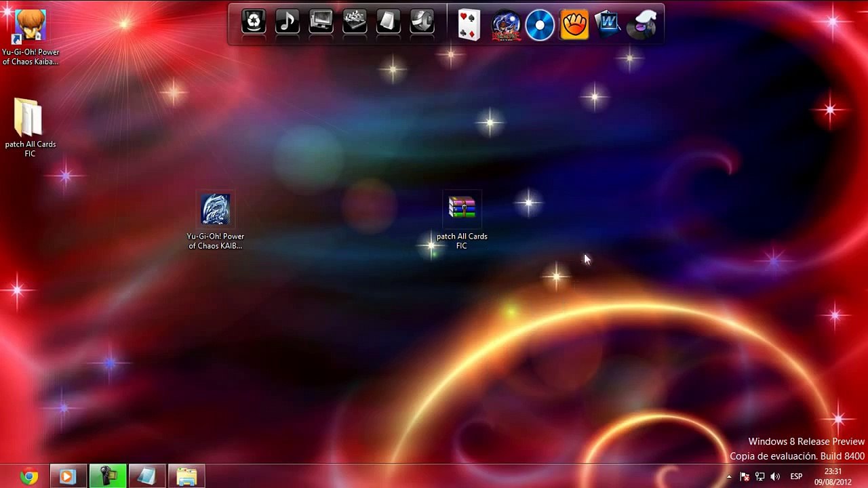Select Yu-Gi-Oh Power of Chaos Kaiba shortcut
Viewport: 868px width, 488px height.
30,27
